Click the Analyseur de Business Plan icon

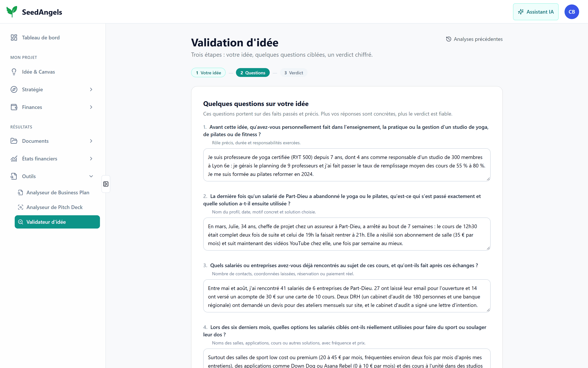coord(21,192)
